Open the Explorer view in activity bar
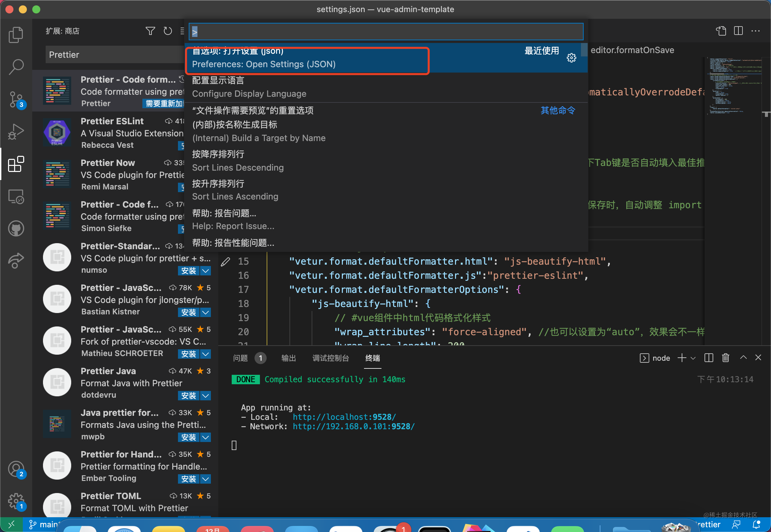771x532 pixels. click(16, 34)
